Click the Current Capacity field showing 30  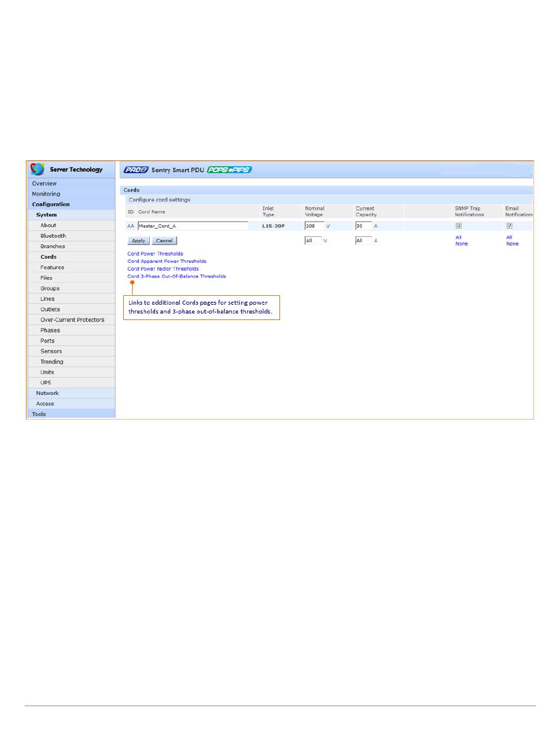(364, 226)
